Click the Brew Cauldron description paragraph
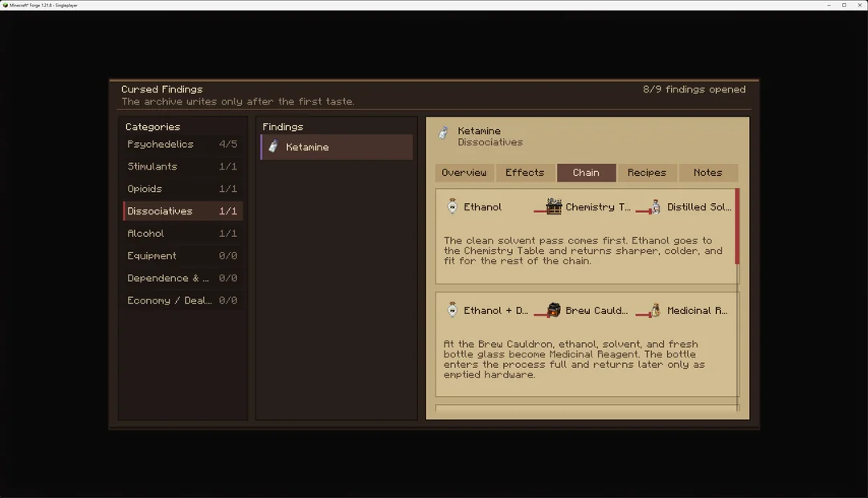This screenshot has height=498, width=868. click(574, 359)
